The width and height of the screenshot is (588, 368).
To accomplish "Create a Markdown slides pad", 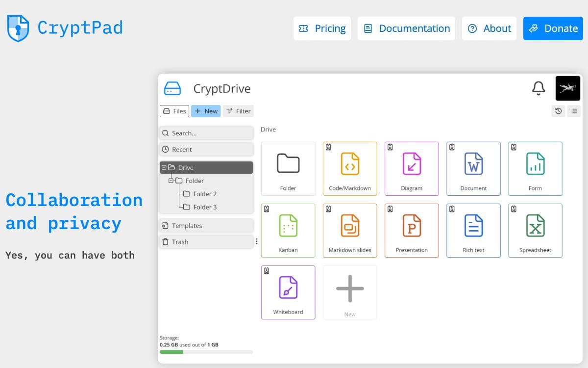I will tap(350, 231).
